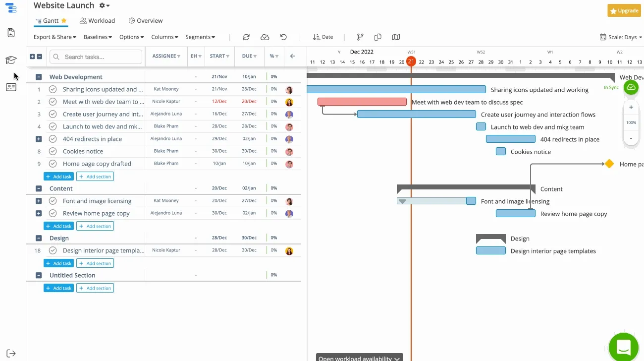Expand Font and image licensing subtasks
Viewport: 644px width, 361px height.
39,201
